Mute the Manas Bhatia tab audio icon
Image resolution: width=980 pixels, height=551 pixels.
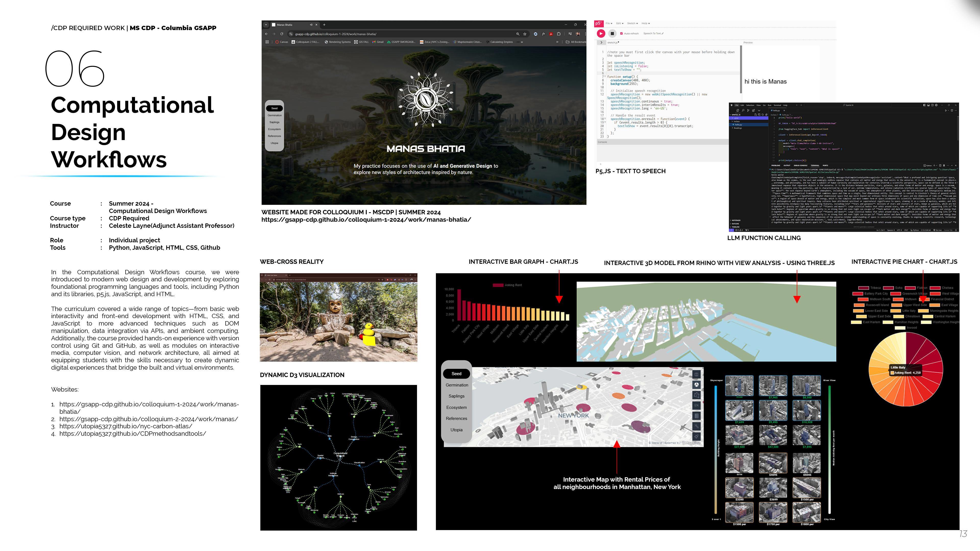coord(311,25)
